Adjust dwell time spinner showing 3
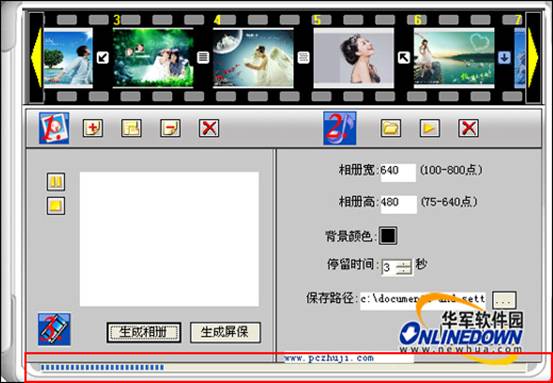The image size is (553, 383). pyautogui.click(x=397, y=268)
